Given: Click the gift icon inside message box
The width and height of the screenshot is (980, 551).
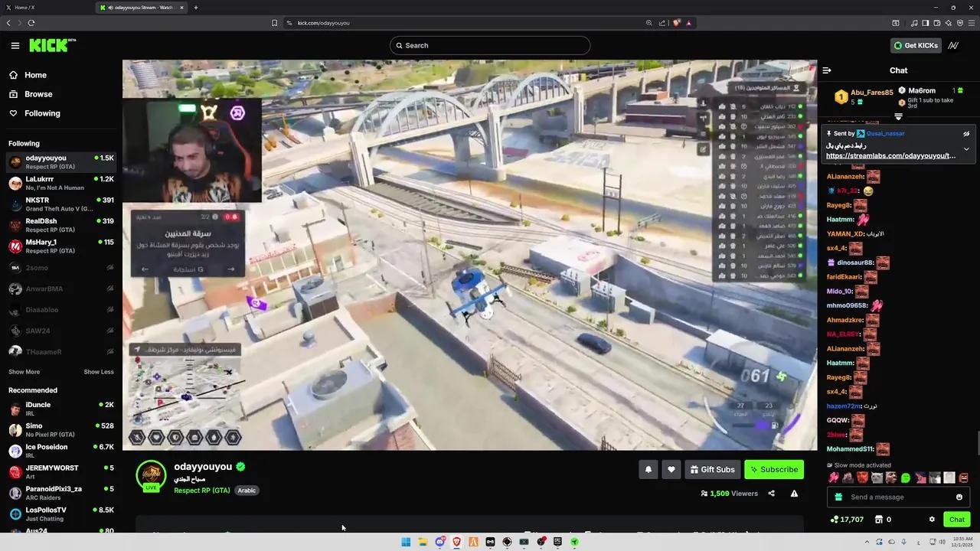Looking at the screenshot, I should 838,497.
